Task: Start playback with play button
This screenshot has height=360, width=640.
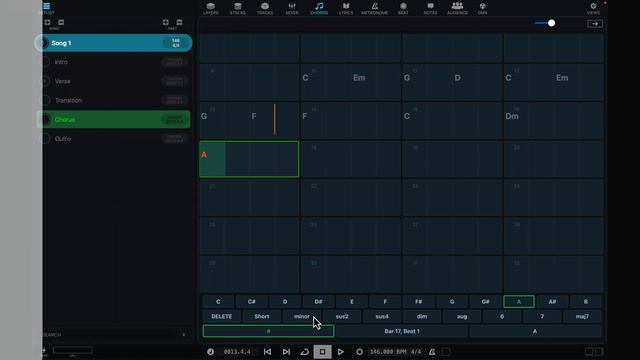Action: tap(340, 351)
